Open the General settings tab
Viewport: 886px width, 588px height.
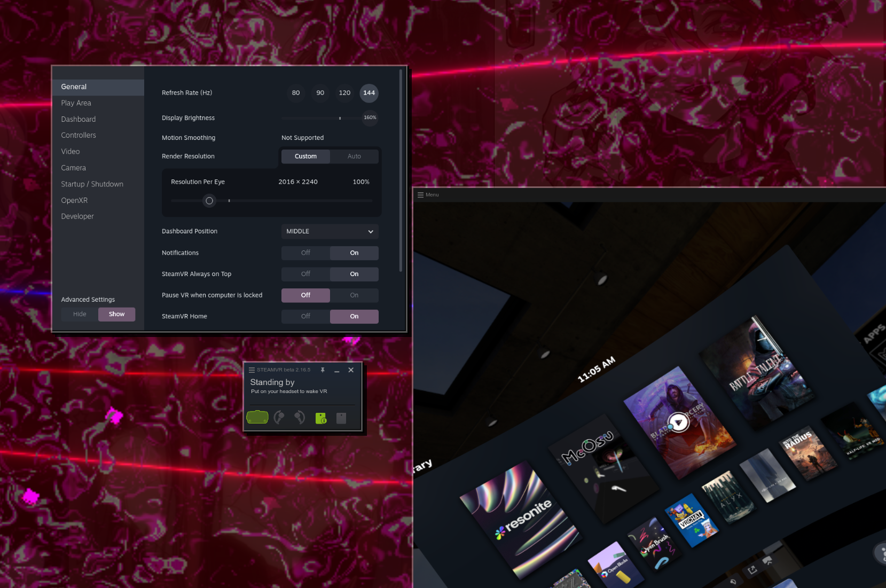[98, 87]
